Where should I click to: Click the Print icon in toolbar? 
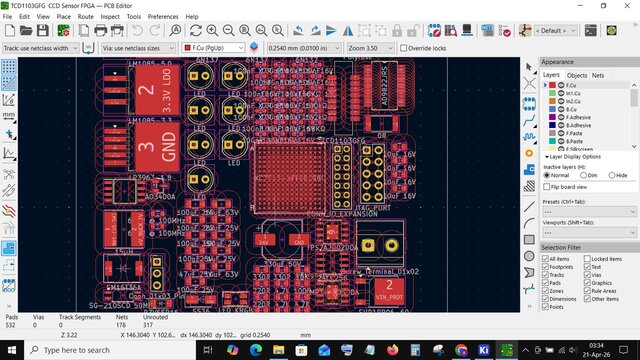click(100, 31)
